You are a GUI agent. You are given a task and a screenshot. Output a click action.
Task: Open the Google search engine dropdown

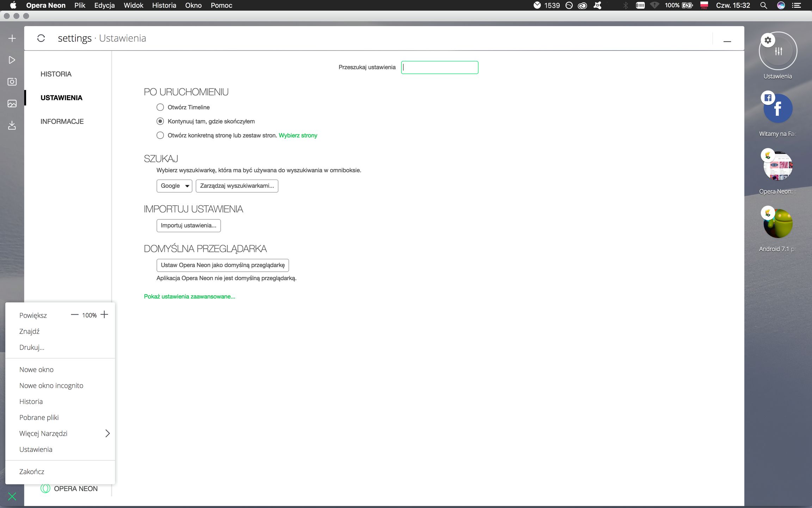[x=174, y=186]
